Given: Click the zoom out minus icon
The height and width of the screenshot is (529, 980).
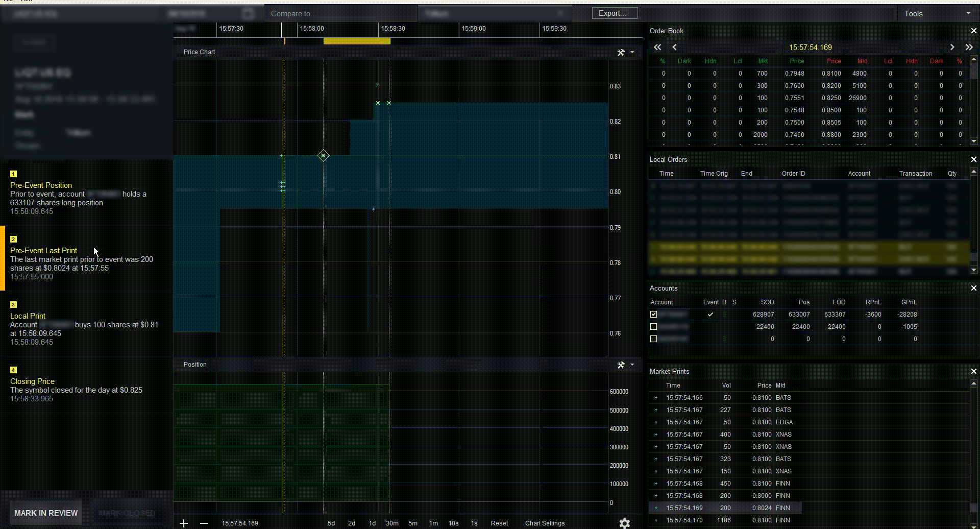Looking at the screenshot, I should point(204,523).
